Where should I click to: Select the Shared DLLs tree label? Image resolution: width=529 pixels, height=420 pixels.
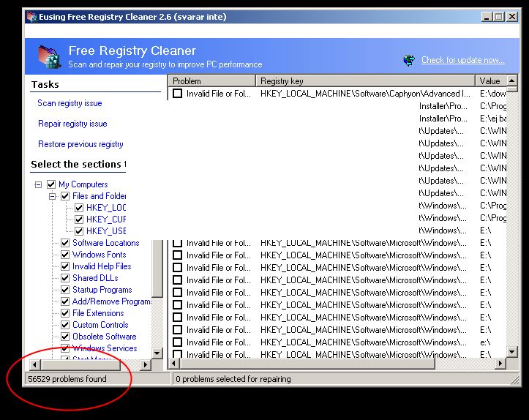click(x=95, y=278)
